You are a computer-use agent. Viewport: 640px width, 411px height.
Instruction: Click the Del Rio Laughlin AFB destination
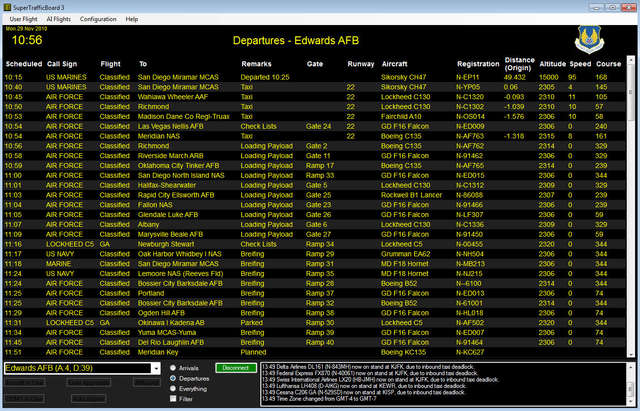(171, 342)
